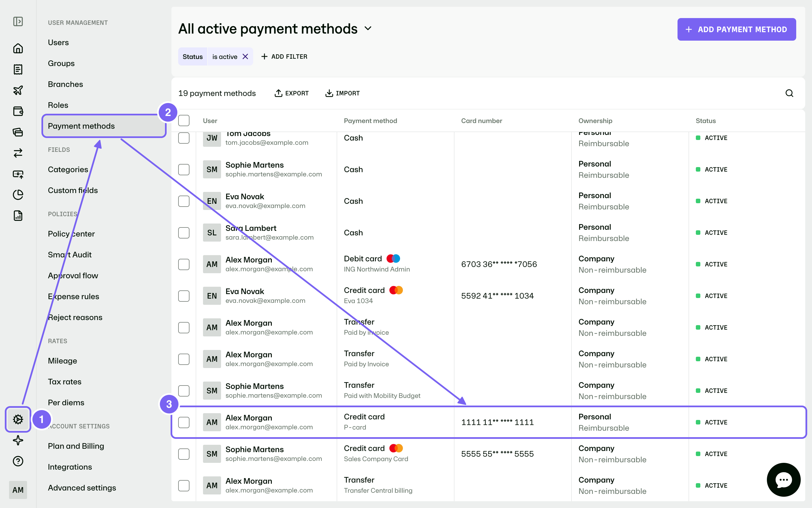Image resolution: width=812 pixels, height=508 pixels.
Task: Expand the All active payment methods dropdown
Action: pyautogui.click(x=368, y=29)
